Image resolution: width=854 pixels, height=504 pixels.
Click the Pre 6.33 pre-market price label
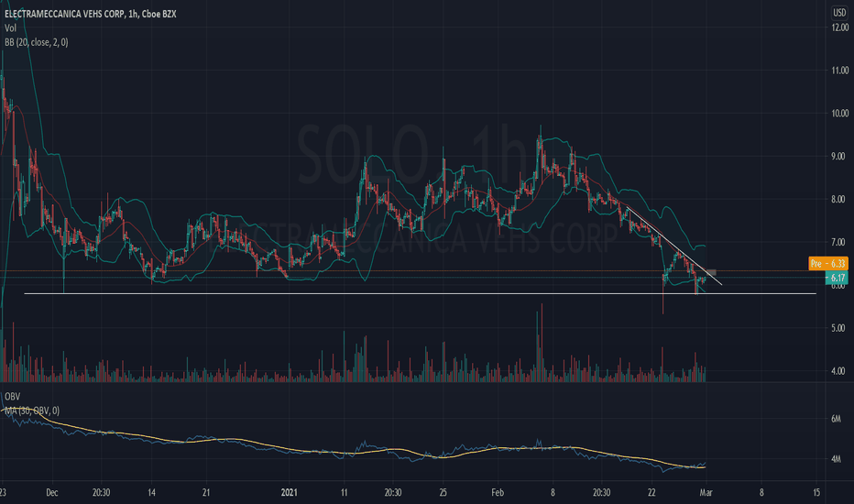click(827, 264)
